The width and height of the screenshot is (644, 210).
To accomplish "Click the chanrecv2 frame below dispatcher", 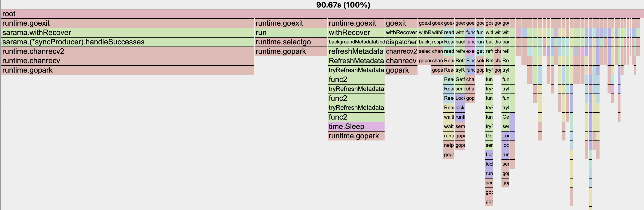I will (x=401, y=51).
